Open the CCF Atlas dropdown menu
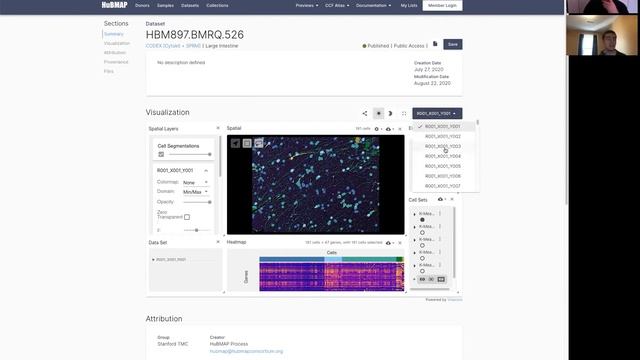The image size is (640, 360). (x=337, y=6)
